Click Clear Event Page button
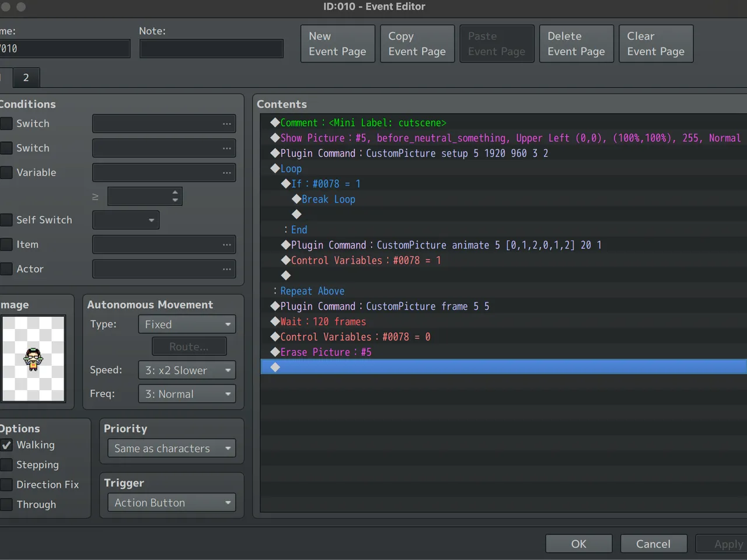This screenshot has height=560, width=747. [x=656, y=44]
